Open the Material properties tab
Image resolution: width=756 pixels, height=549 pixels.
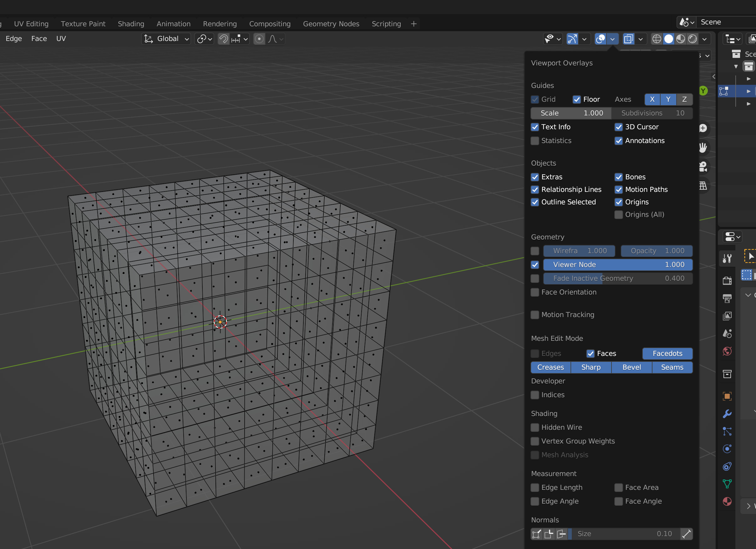[727, 501]
